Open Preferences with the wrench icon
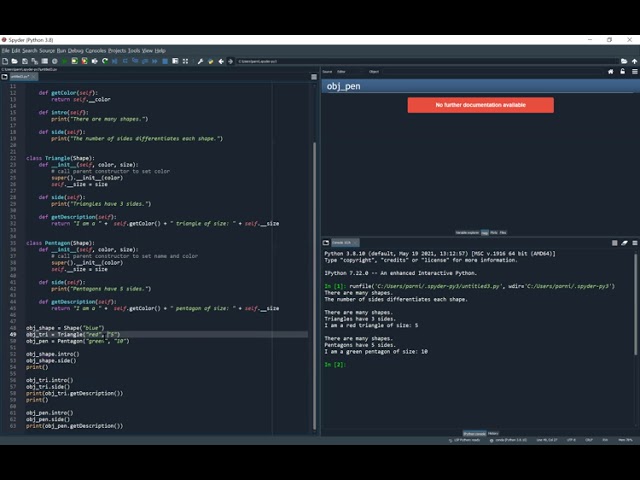The image size is (640, 480). (x=200, y=61)
